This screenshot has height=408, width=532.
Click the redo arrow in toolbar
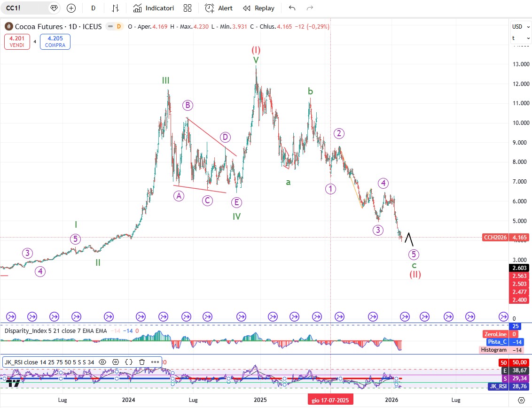pyautogui.click(x=310, y=8)
